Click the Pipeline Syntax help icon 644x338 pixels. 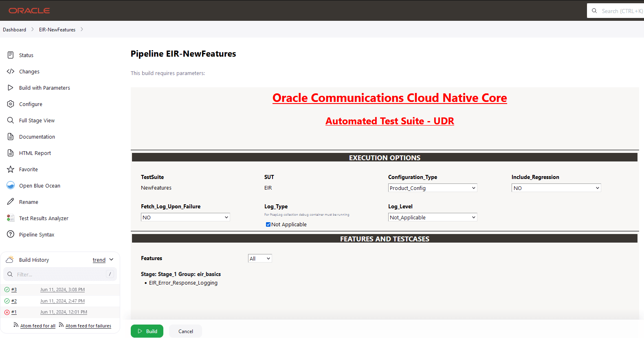11,234
